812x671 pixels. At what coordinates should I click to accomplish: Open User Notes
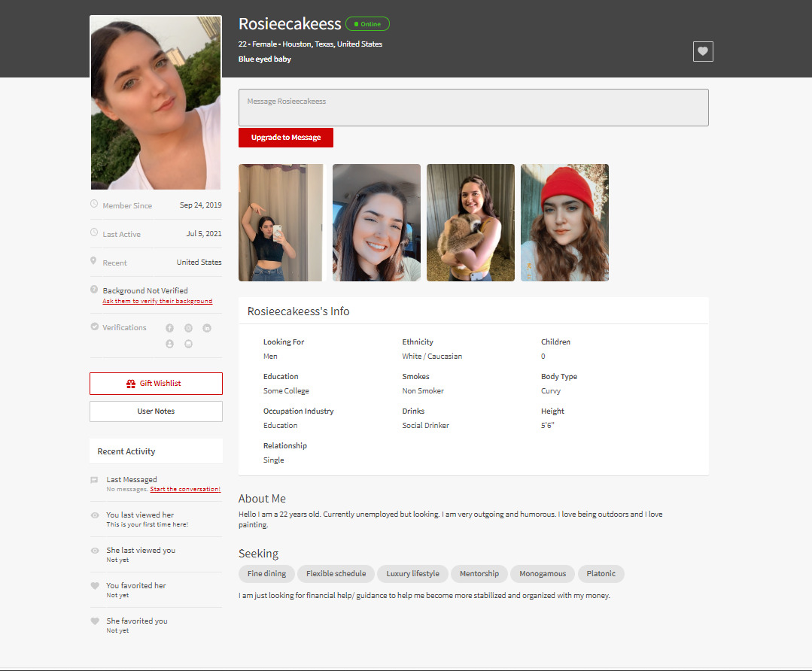click(156, 411)
